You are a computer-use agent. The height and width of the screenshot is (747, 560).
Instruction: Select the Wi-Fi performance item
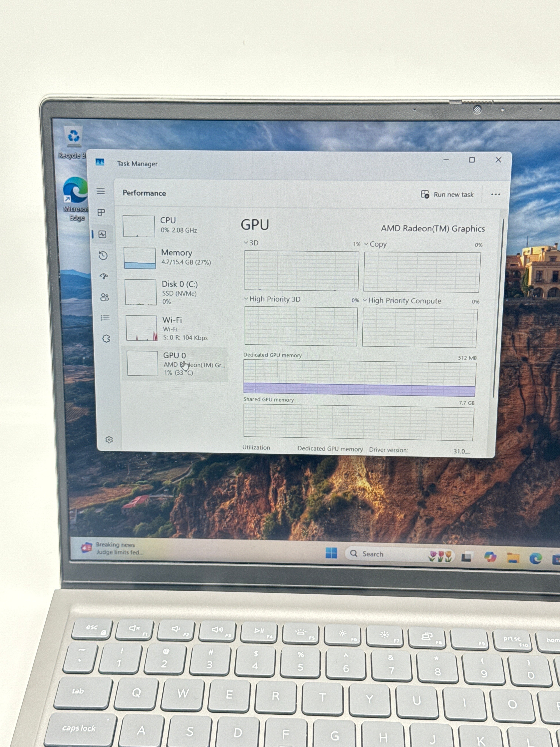[176, 328]
